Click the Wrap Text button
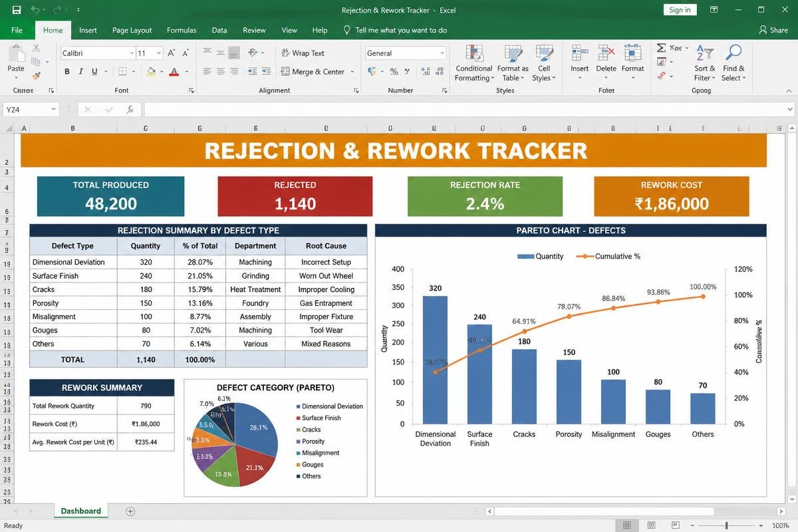Screen dimensions: 798x532 click(303, 53)
